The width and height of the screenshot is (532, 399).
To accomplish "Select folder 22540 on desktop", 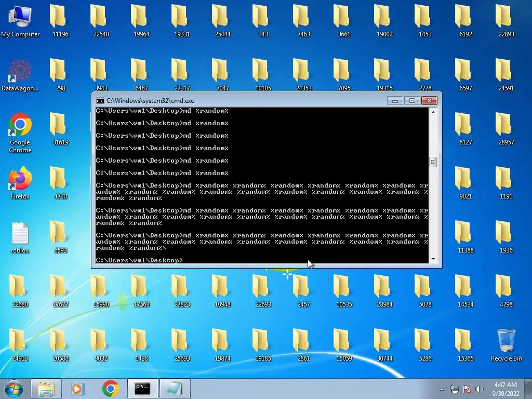I will click(101, 21).
